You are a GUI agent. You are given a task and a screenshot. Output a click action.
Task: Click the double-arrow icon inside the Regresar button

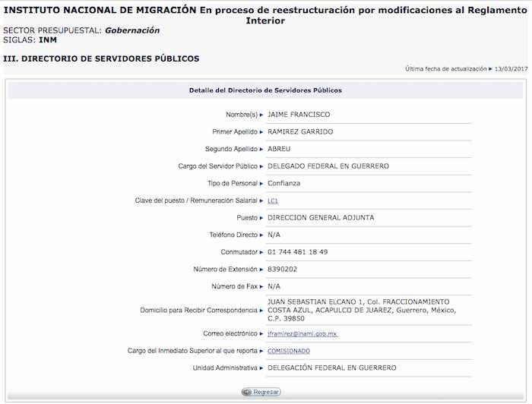[x=247, y=392]
